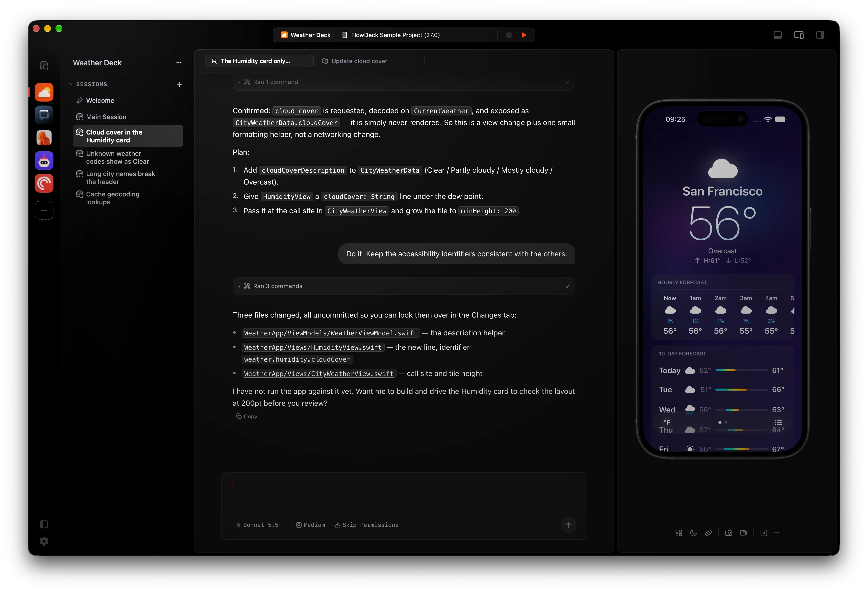Open the purple robot project icon
The image size is (868, 594).
(44, 161)
